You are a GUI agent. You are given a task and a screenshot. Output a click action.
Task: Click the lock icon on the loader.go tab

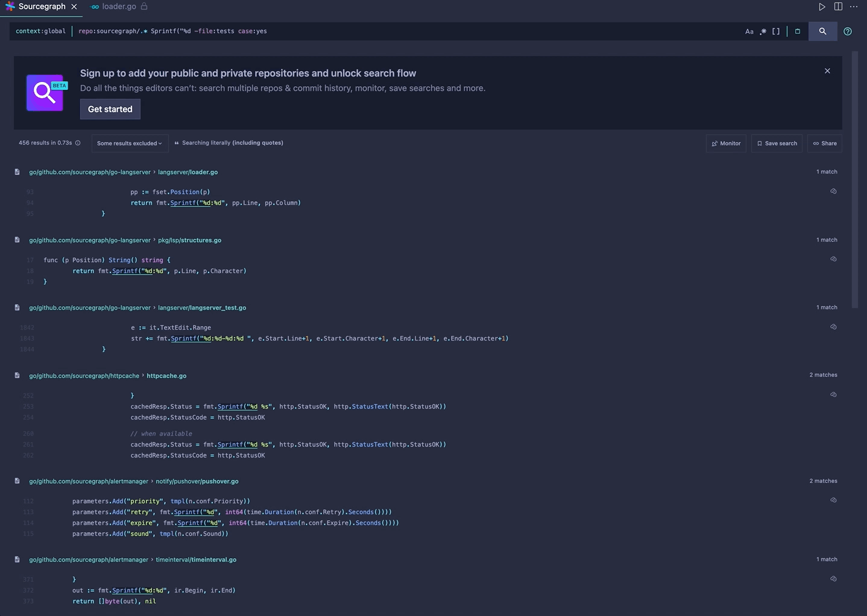[144, 7]
